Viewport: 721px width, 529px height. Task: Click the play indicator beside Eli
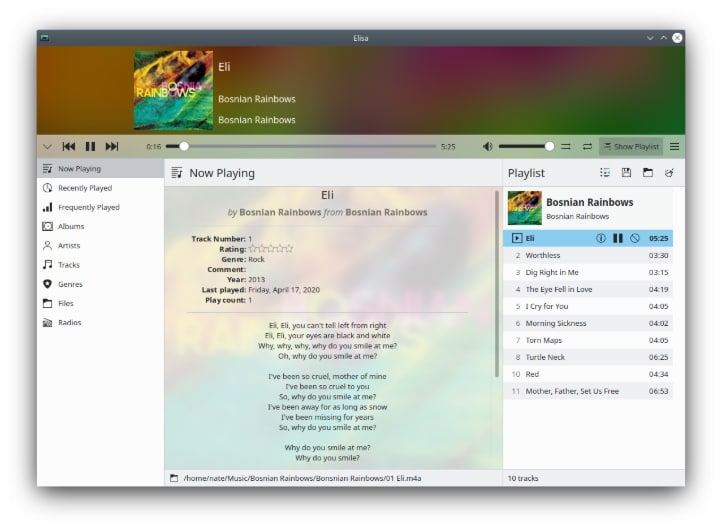pyautogui.click(x=517, y=238)
